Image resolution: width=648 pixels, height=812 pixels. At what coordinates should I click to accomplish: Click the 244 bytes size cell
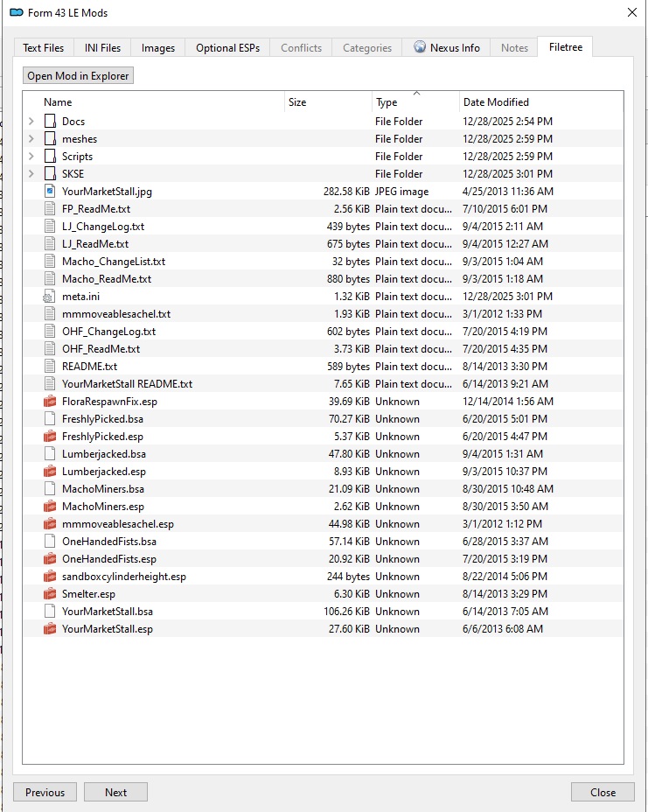coord(348,577)
